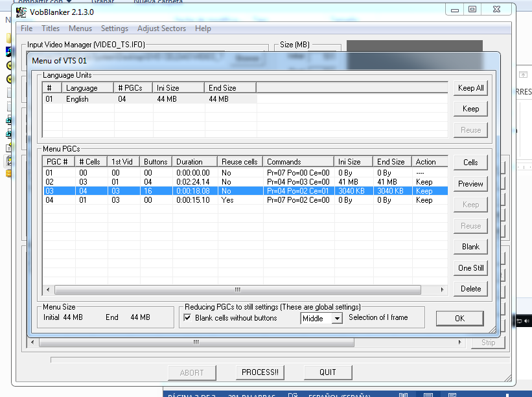532x397 pixels.
Task: Click the Blank button
Action: tap(470, 247)
